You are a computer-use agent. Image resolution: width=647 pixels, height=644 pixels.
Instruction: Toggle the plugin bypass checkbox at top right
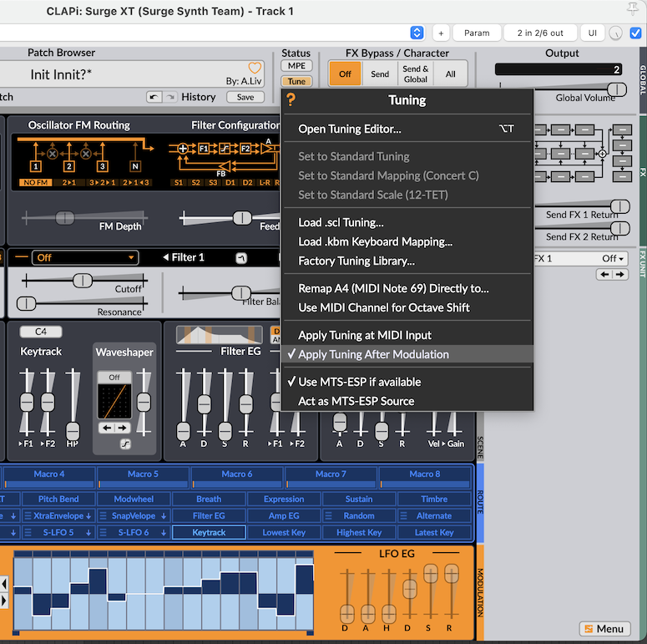pyautogui.click(x=636, y=33)
